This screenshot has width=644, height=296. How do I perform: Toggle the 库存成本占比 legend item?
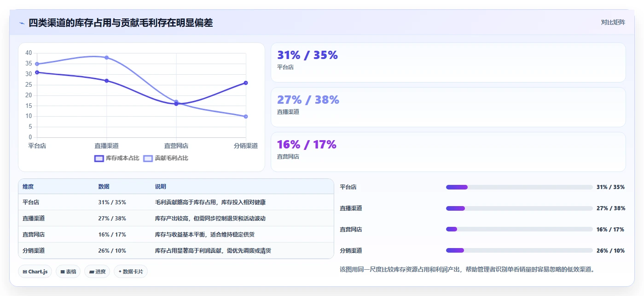coord(116,158)
